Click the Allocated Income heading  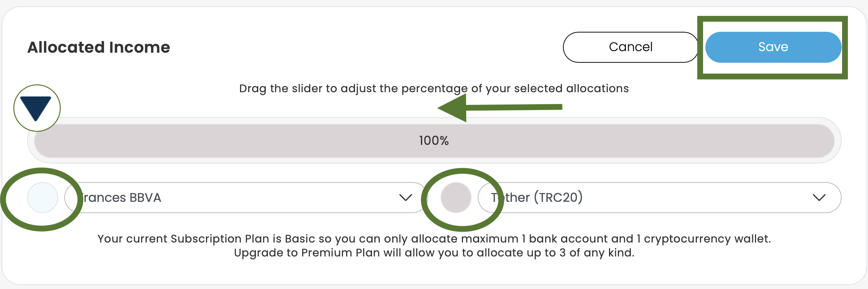(99, 47)
